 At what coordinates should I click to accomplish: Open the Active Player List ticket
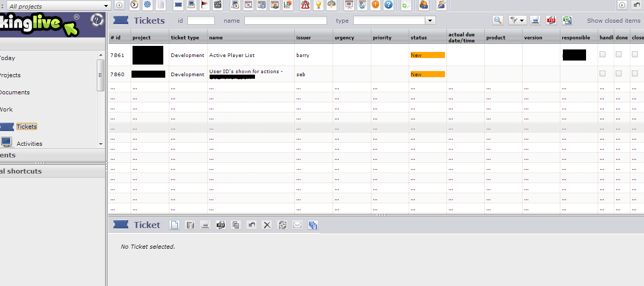[x=232, y=55]
